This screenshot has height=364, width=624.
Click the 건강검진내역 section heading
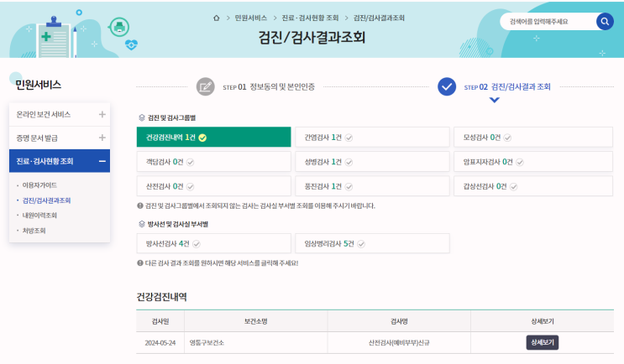click(x=161, y=297)
